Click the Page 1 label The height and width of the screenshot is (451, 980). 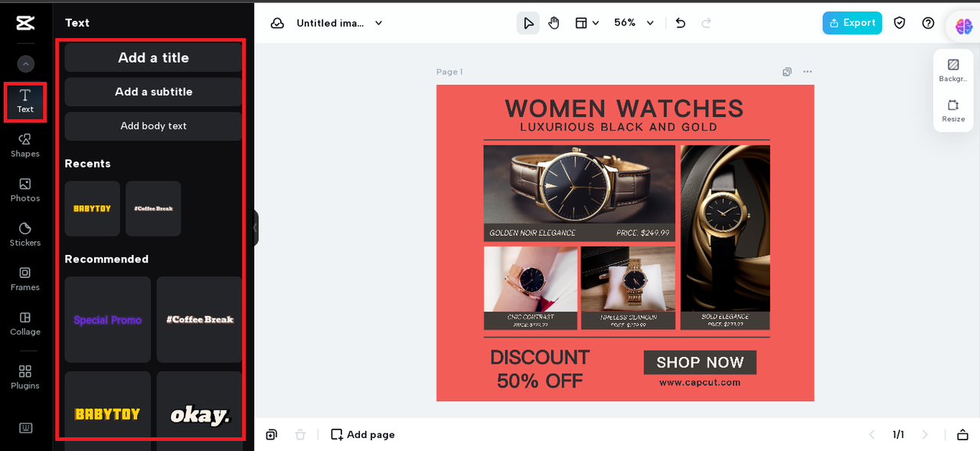point(449,72)
